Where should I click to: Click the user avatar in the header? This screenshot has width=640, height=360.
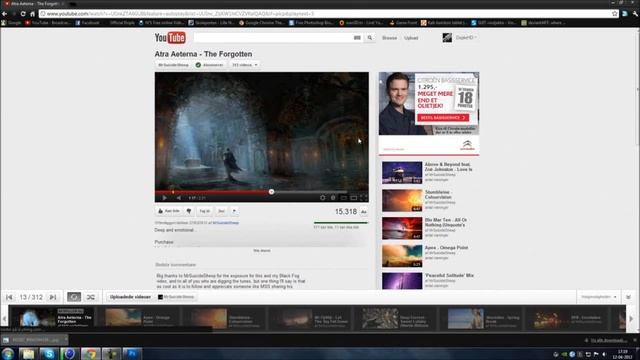tap(447, 38)
